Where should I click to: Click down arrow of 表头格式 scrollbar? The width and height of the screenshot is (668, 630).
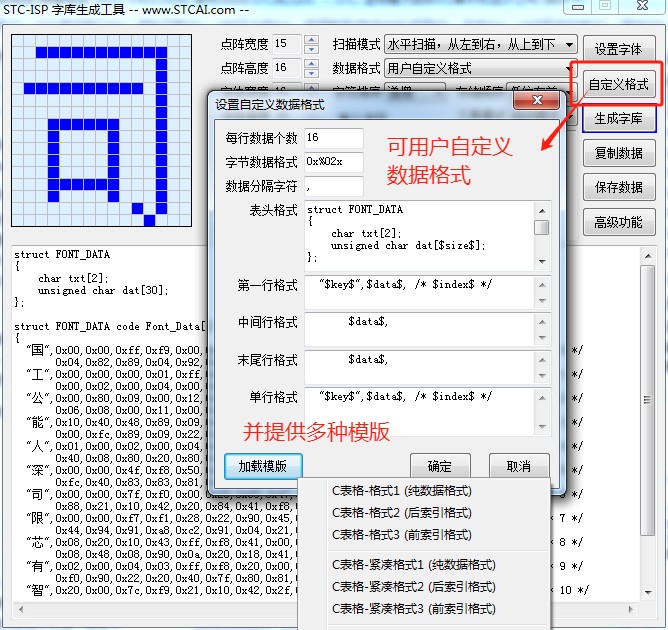point(542,261)
